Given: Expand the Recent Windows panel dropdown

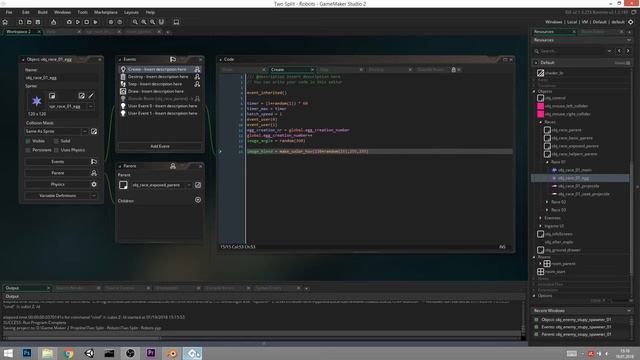Looking at the screenshot, I should (629, 311).
